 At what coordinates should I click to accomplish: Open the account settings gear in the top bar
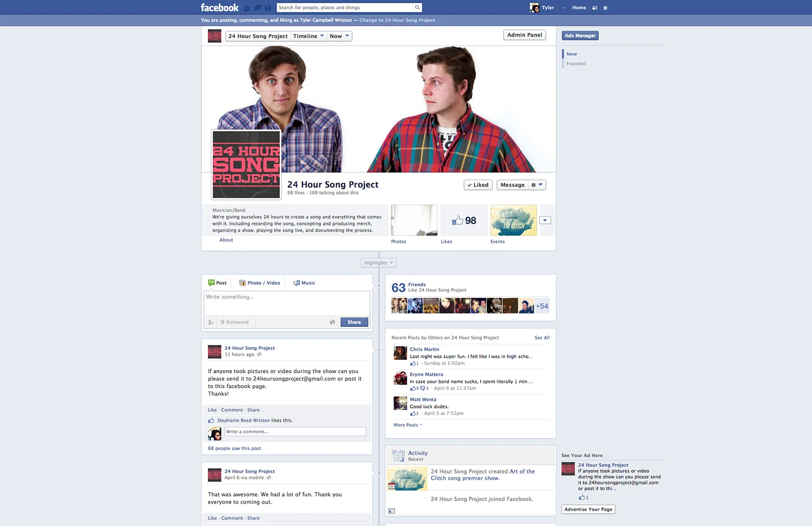coord(605,8)
